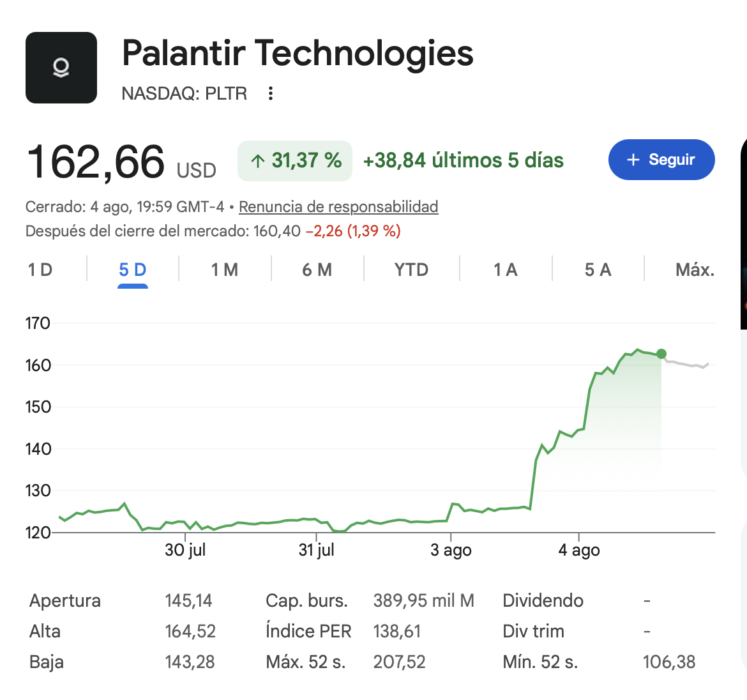Click the 30 jul date marker
Viewport: 747px width, 700px height.
coord(185,550)
